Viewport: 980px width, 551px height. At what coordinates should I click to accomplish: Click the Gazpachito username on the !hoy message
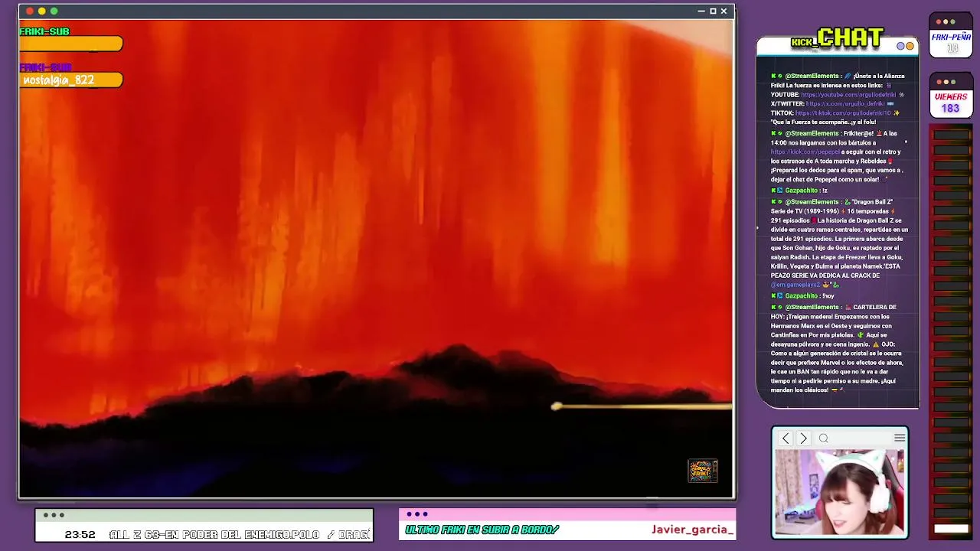801,296
